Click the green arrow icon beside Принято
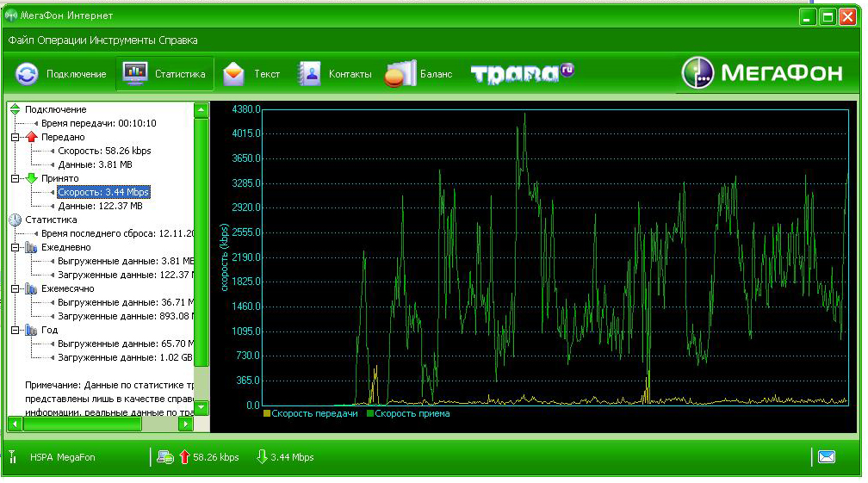 tap(32, 178)
